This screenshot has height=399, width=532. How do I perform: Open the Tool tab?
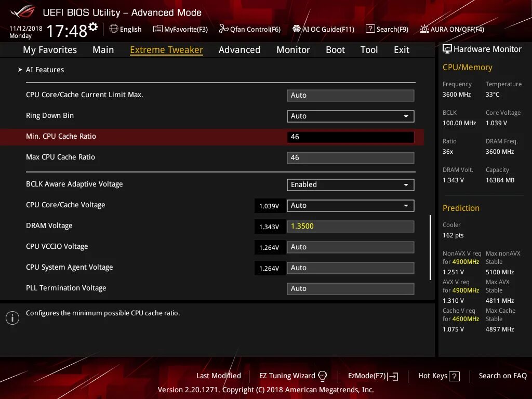coord(369,50)
